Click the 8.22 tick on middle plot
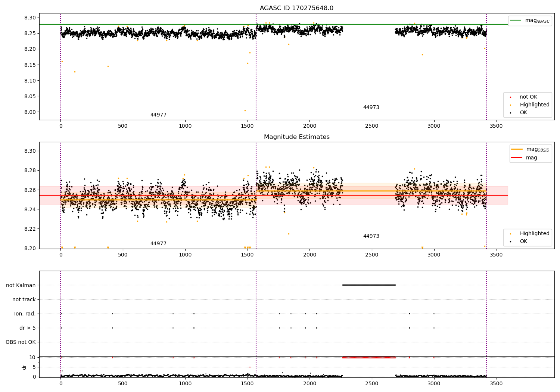 pyautogui.click(x=31, y=229)
